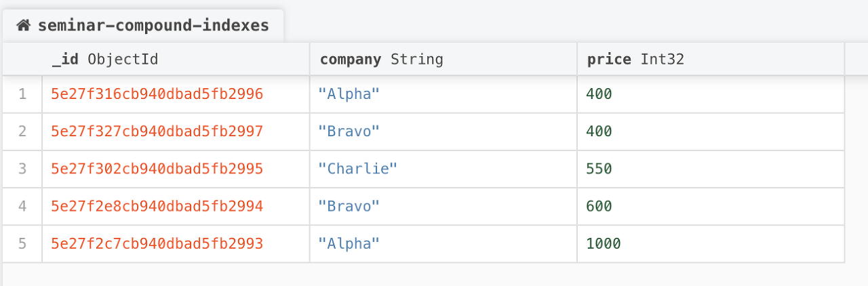Select row number 3
The image size is (868, 286).
pyautogui.click(x=22, y=169)
